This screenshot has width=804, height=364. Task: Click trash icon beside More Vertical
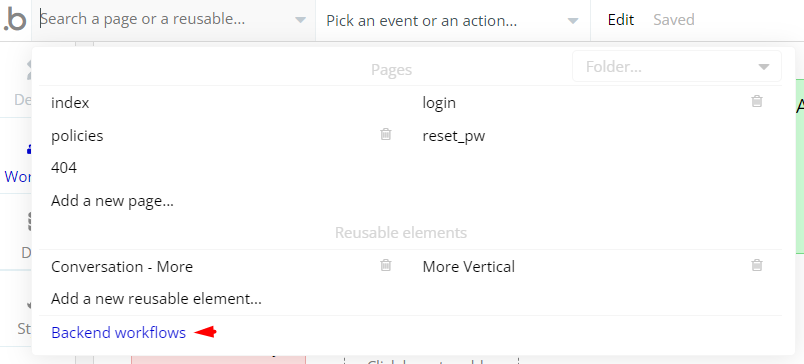click(757, 266)
